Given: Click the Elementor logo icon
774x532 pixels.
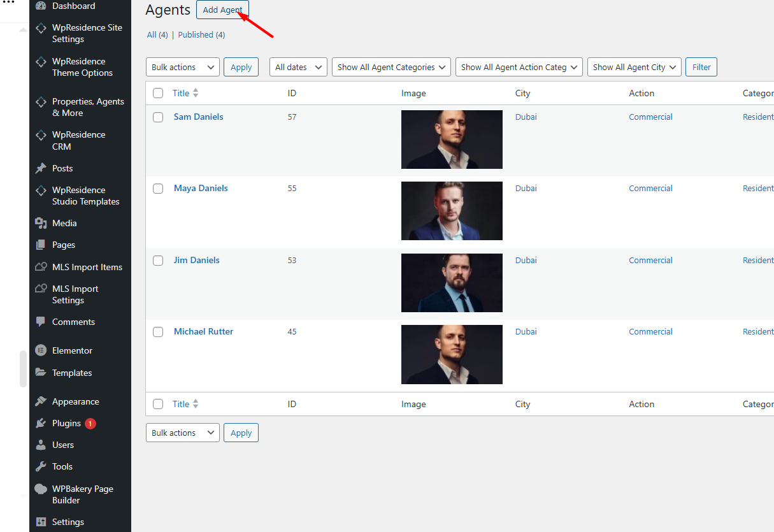Looking at the screenshot, I should 41,350.
